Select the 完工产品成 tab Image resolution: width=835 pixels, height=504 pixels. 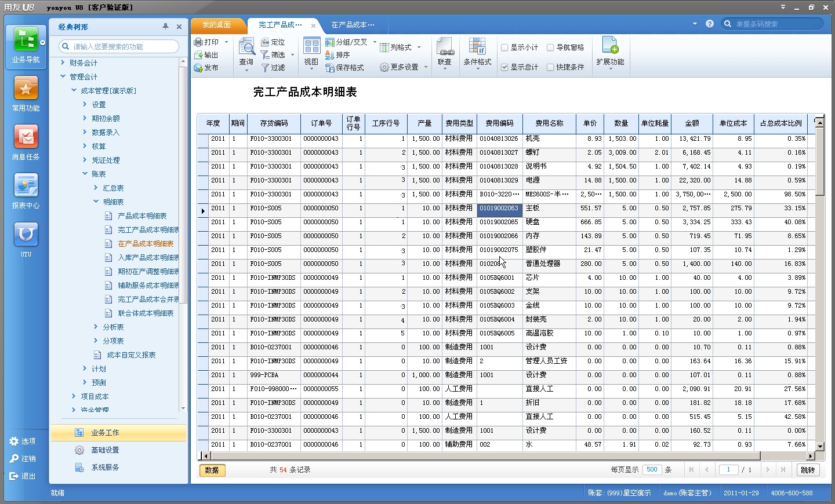[280, 25]
